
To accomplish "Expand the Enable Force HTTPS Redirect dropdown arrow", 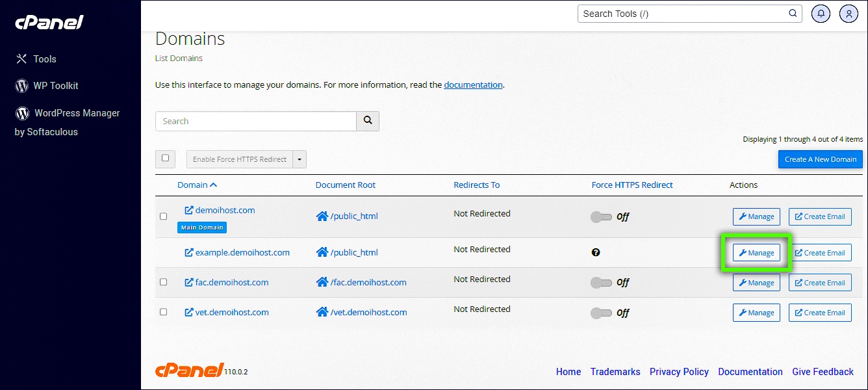I will pyautogui.click(x=300, y=159).
